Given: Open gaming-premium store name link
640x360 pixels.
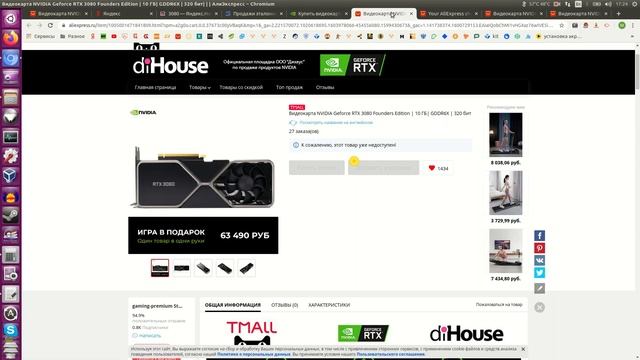Looking at the screenshot, I should tap(157, 306).
